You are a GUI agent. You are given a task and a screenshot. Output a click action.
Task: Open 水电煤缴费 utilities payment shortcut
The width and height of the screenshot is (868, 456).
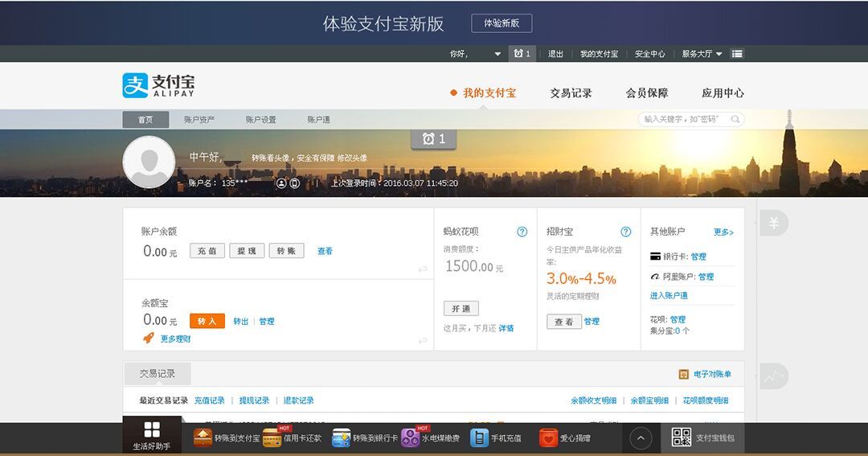coord(411,438)
